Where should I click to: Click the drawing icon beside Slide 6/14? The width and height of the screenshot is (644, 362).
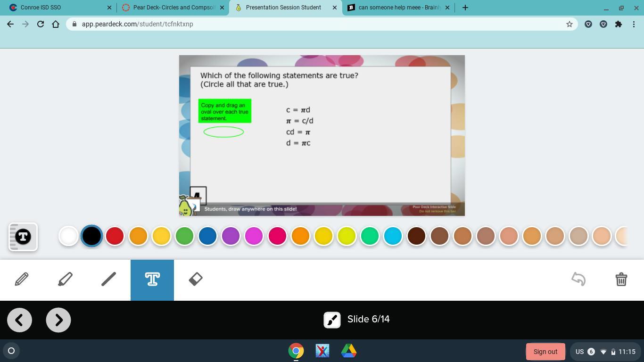coord(332,320)
